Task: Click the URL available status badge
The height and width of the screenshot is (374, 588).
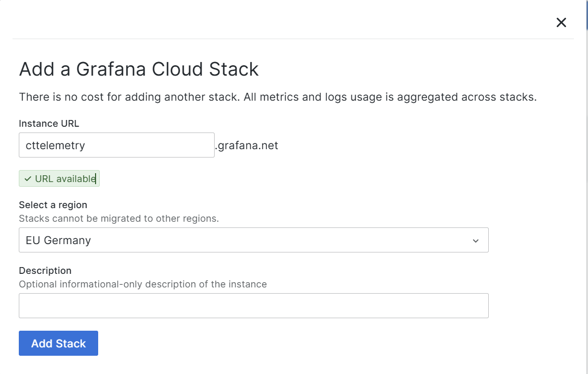Action: coord(60,178)
